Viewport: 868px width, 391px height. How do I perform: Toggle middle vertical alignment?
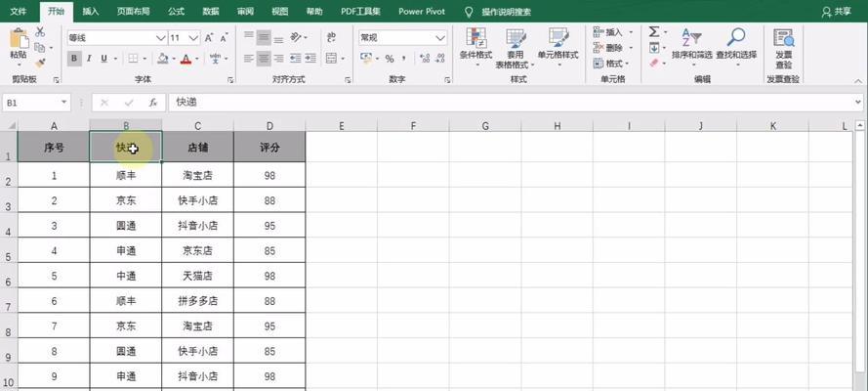point(264,38)
